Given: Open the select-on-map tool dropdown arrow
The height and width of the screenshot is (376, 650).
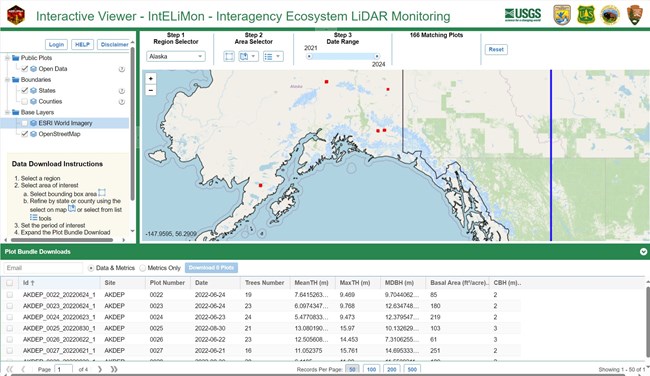Looking at the screenshot, I should [254, 56].
